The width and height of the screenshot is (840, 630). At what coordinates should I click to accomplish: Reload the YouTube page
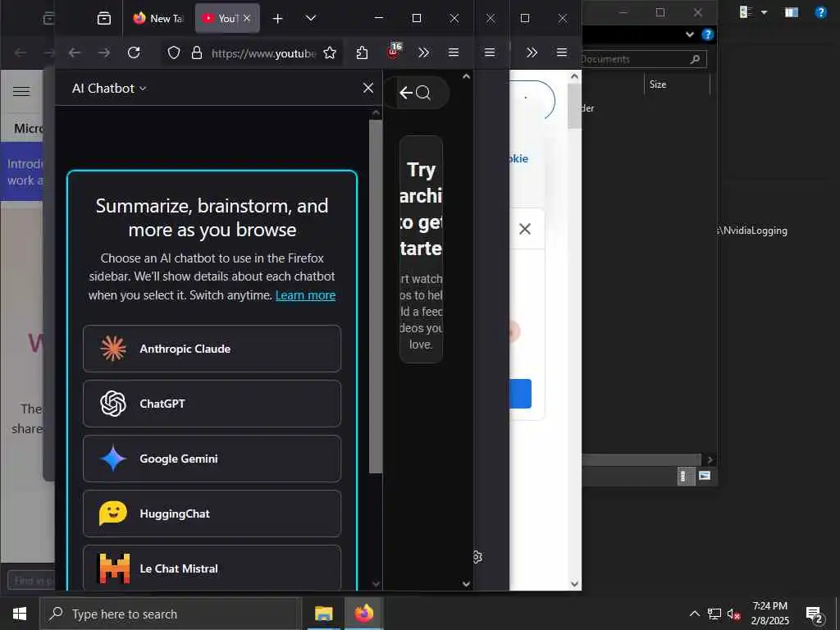click(134, 52)
